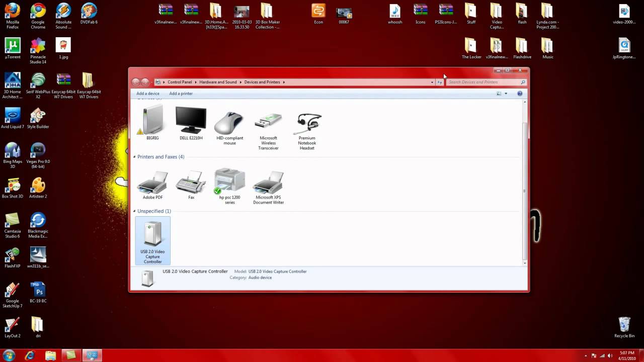Click the window's vertical scrollbar thumb
This screenshot has height=362, width=644.
click(x=525, y=191)
